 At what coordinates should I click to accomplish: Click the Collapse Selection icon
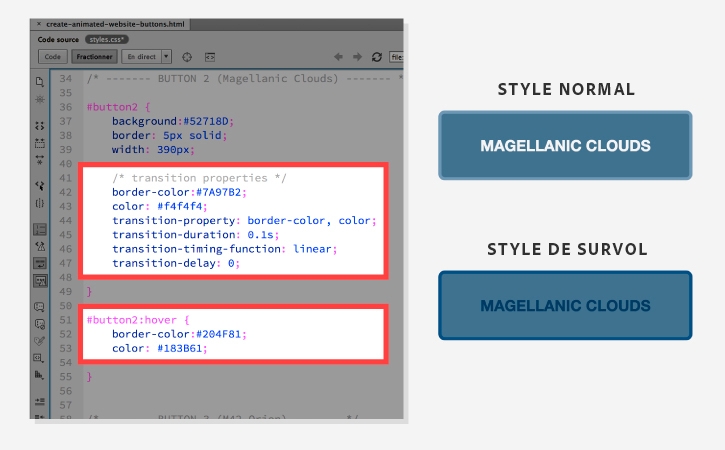[x=40, y=143]
